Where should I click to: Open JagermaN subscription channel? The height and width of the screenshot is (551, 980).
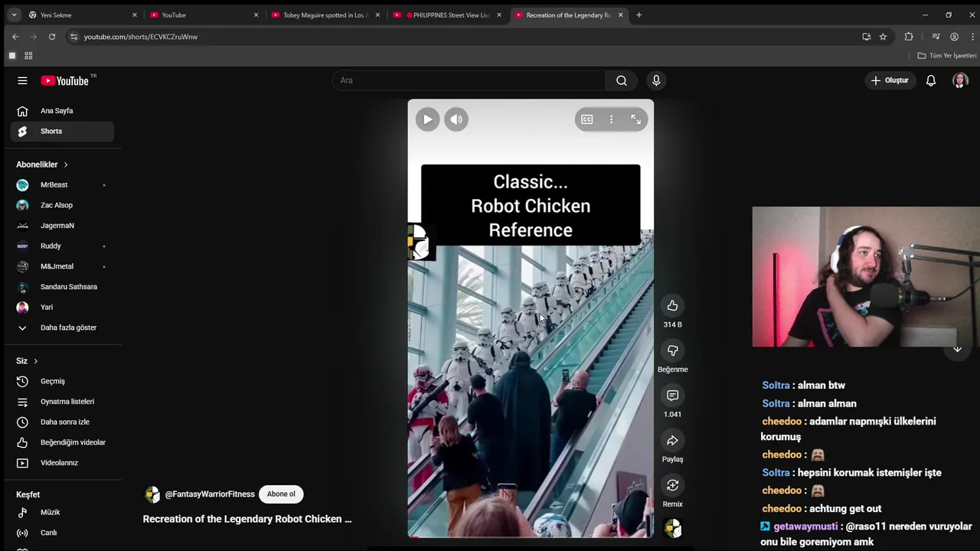pos(63,226)
